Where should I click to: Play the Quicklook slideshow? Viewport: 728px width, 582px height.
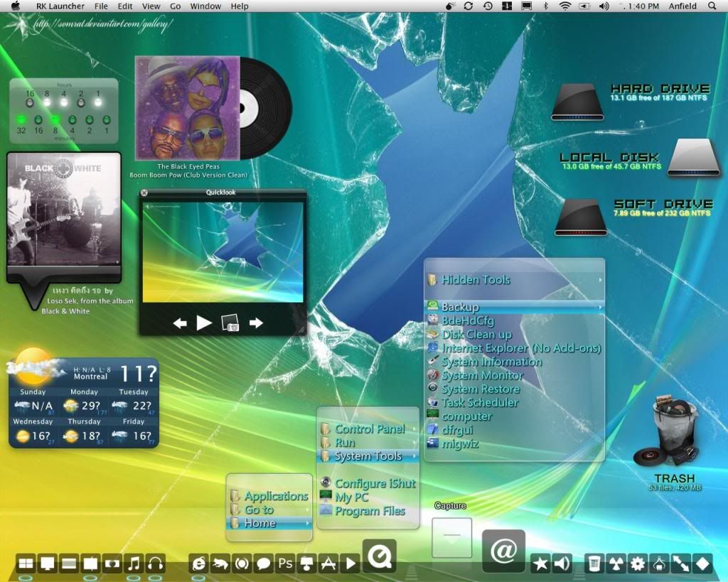[204, 323]
